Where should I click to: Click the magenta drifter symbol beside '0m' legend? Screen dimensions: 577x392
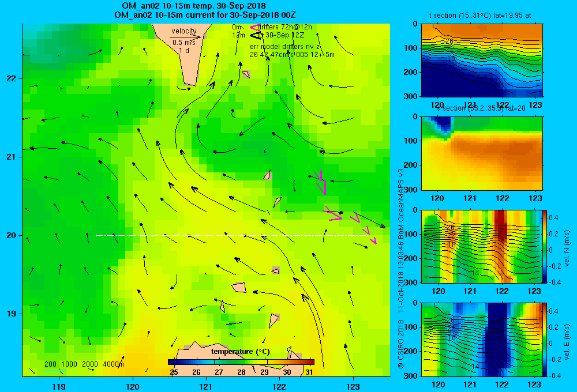pyautogui.click(x=255, y=27)
